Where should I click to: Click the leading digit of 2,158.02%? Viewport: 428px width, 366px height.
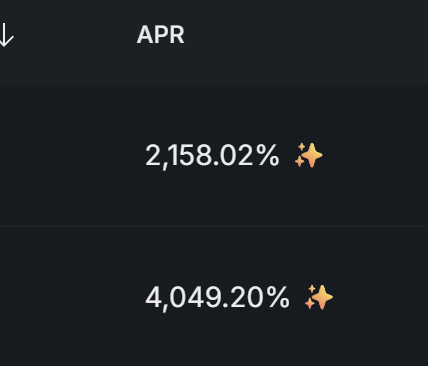coord(153,155)
